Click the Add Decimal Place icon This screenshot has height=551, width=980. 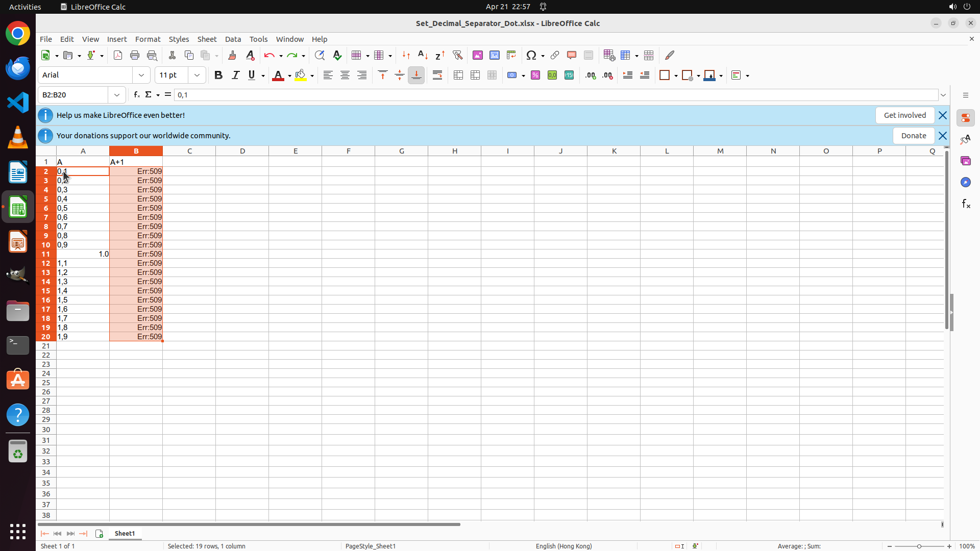click(x=591, y=76)
